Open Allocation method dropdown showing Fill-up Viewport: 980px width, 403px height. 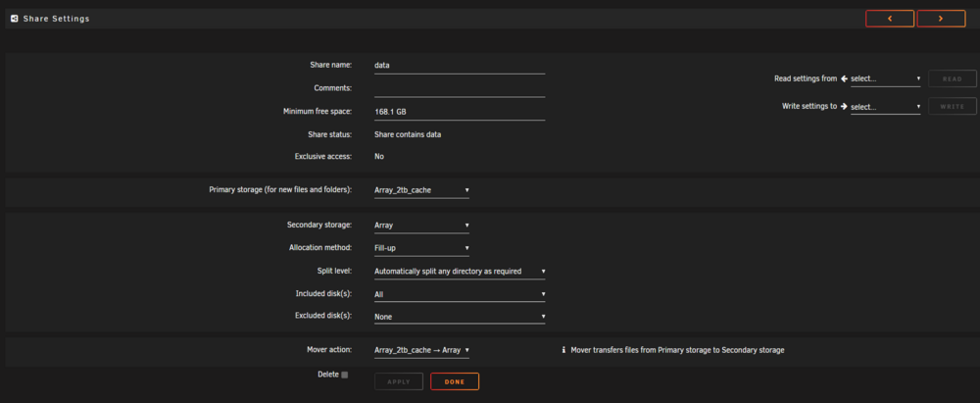[421, 248]
